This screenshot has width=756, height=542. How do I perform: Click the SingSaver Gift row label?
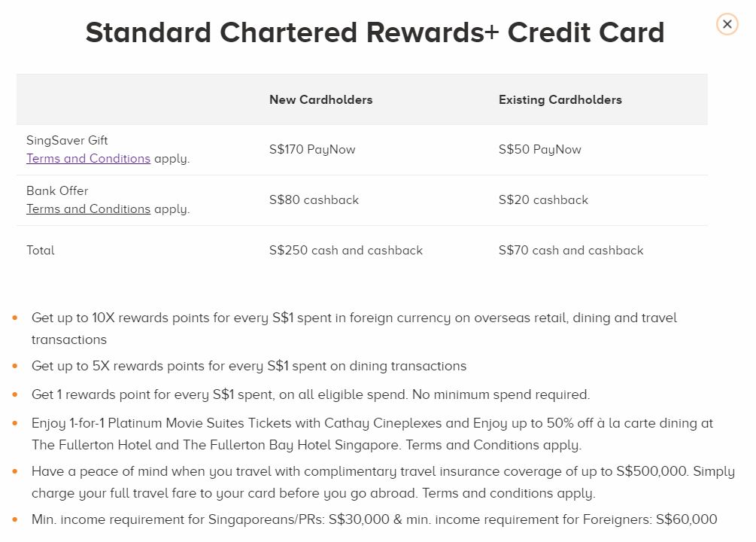pyautogui.click(x=67, y=141)
